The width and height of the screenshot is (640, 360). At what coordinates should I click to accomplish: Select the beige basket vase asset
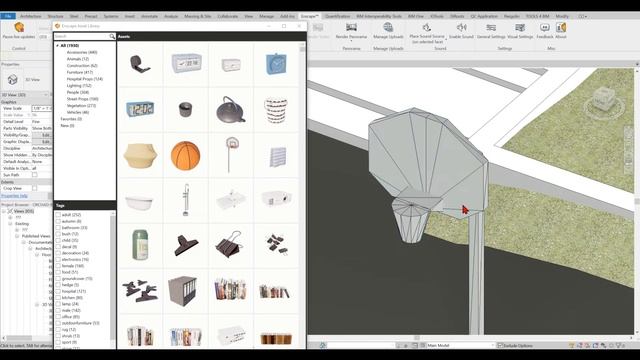(x=140, y=156)
